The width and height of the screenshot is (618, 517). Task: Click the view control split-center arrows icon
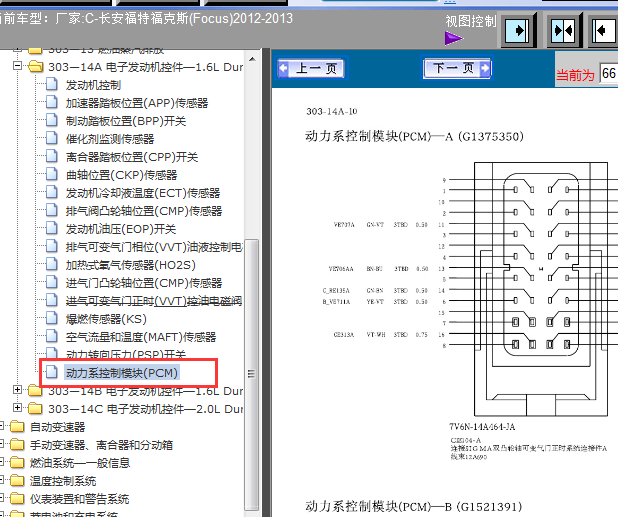click(564, 30)
